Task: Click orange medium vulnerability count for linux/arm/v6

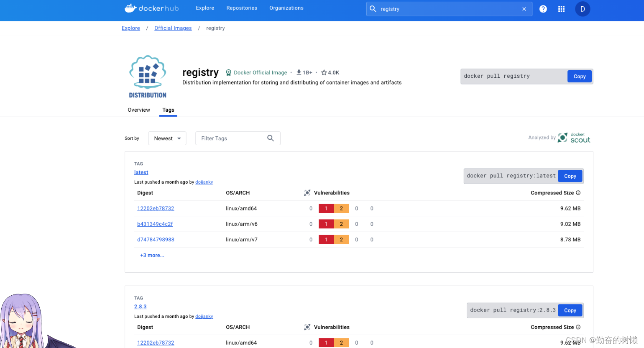Action: pos(341,224)
